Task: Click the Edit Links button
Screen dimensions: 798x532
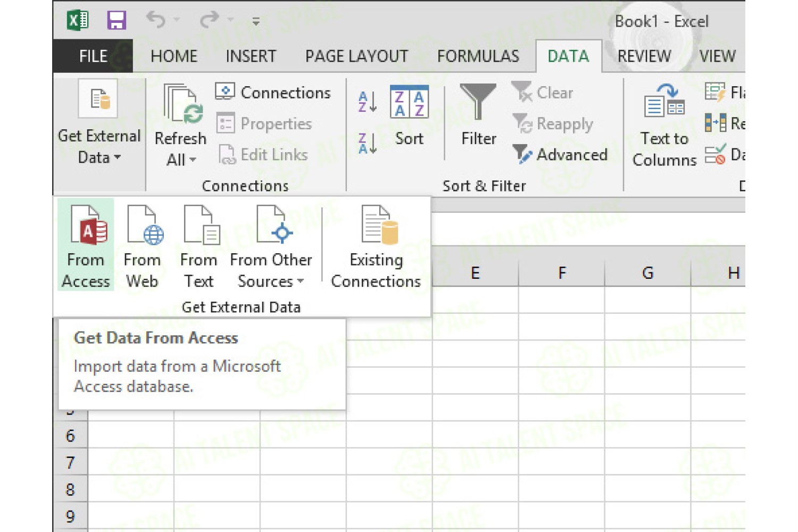Action: (263, 155)
